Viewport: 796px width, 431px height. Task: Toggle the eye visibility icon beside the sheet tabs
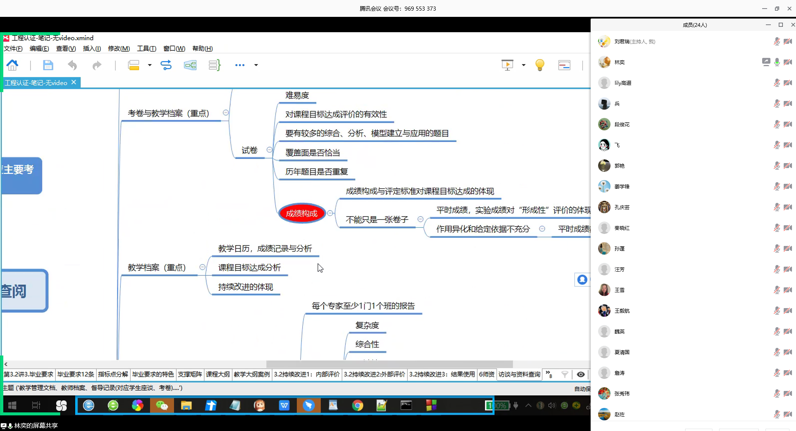click(x=580, y=375)
